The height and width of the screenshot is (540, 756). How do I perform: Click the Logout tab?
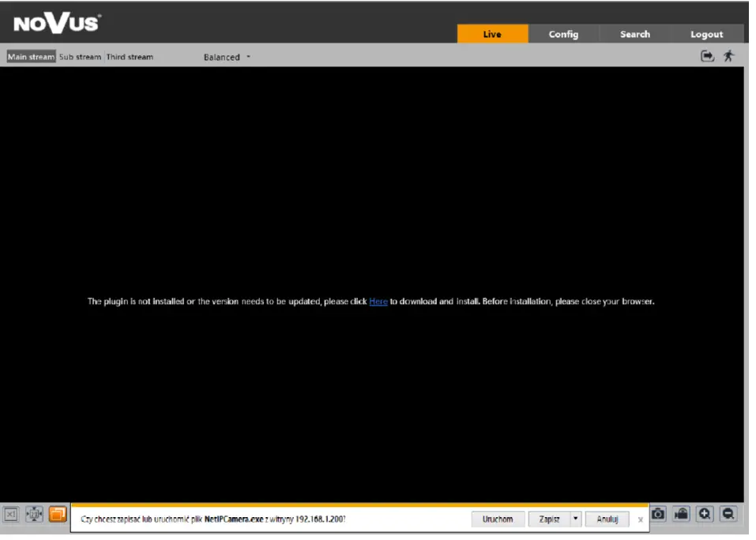[x=706, y=34]
